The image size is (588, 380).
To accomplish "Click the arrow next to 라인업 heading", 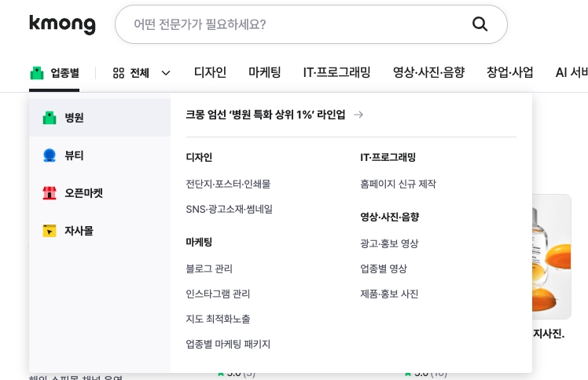I will (x=358, y=115).
